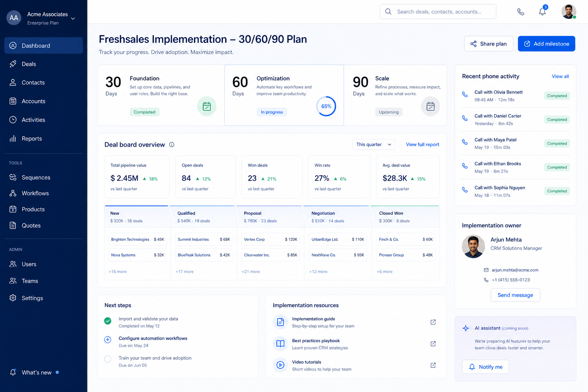
Task: Open Dashboard in sidebar
Action: coord(44,46)
